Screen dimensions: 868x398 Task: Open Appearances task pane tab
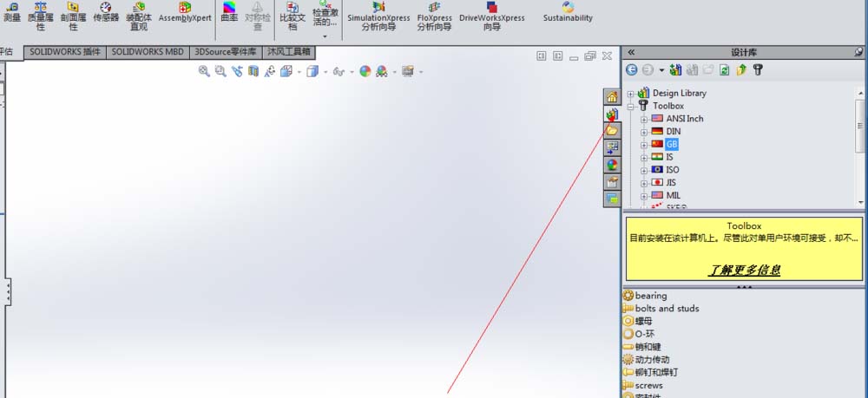click(612, 165)
